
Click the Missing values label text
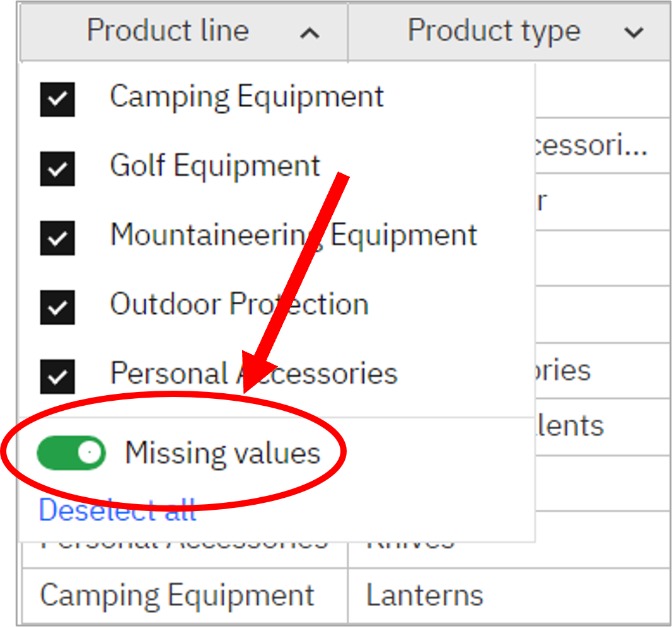[223, 453]
